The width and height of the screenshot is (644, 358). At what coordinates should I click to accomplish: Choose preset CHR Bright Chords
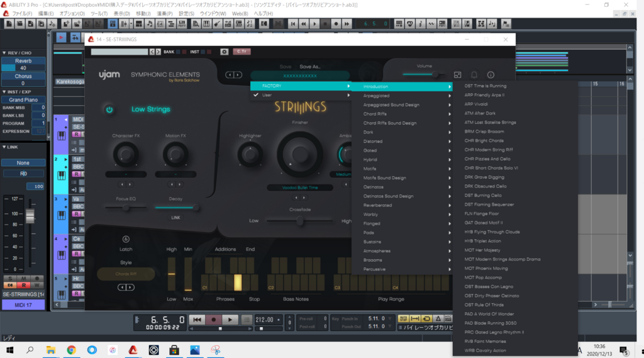pyautogui.click(x=484, y=140)
